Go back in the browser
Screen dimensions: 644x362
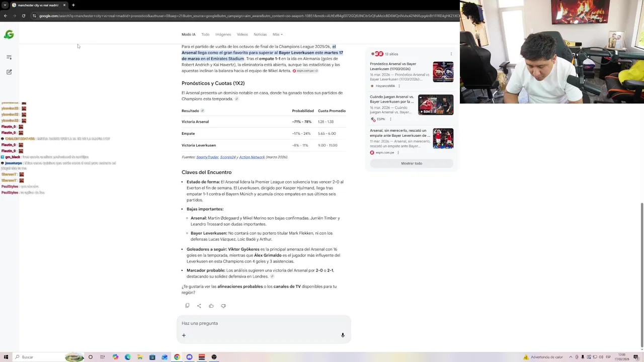(x=6, y=16)
